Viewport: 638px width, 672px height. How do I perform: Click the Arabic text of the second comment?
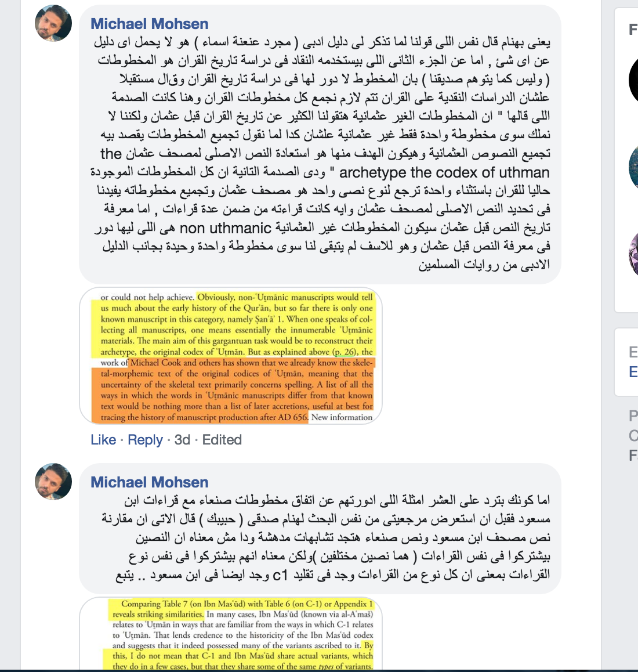(x=325, y=537)
